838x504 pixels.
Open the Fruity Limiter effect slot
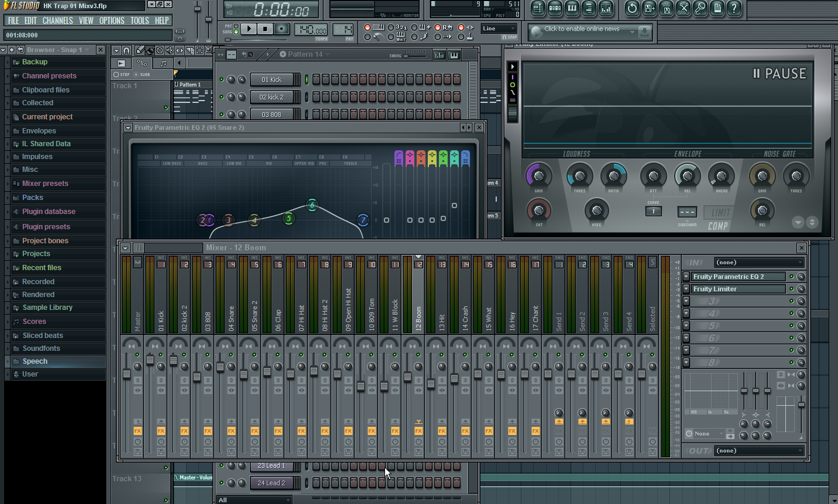(x=739, y=289)
